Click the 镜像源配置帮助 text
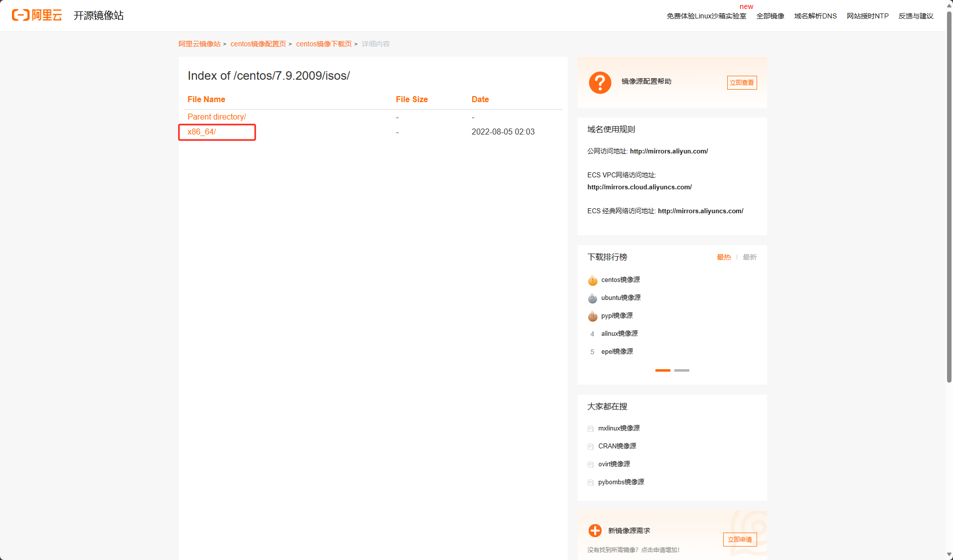The image size is (953, 560). pos(646,81)
